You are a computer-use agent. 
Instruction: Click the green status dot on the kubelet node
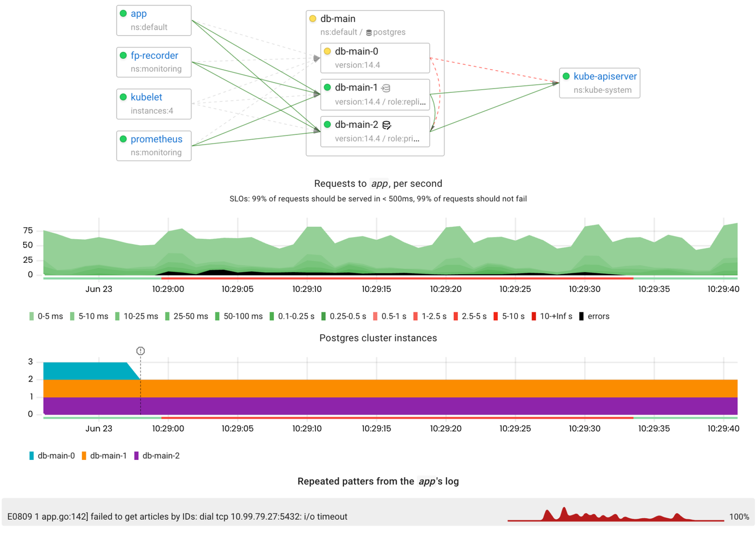click(x=123, y=97)
